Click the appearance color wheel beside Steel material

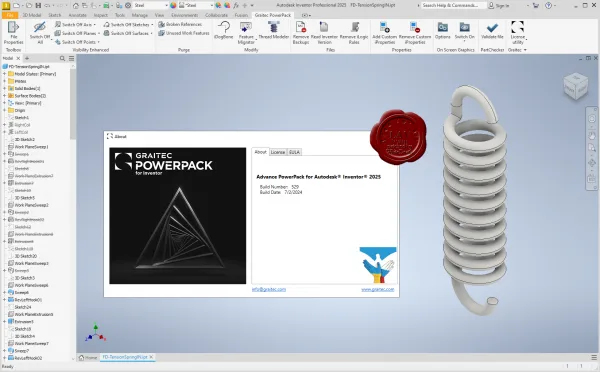tap(173, 5)
